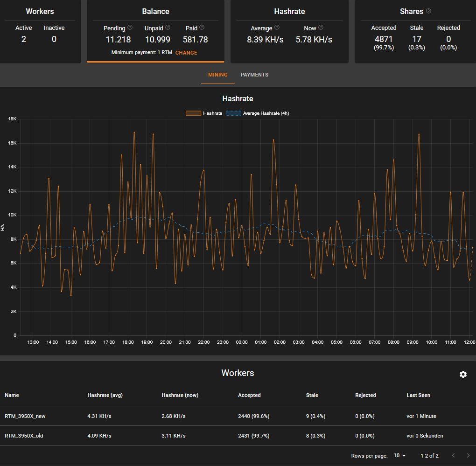Viewport: 476px width, 466px height.
Task: Click 2.68 KH/s current hashrate cell
Action: (x=173, y=416)
